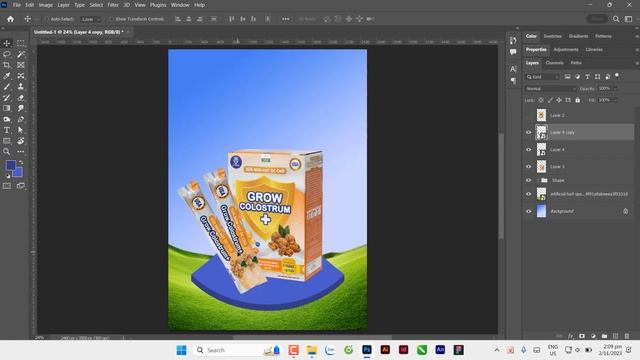Hide Layer 1 with its eye icon
This screenshot has width=640, height=360.
pos(529,167)
